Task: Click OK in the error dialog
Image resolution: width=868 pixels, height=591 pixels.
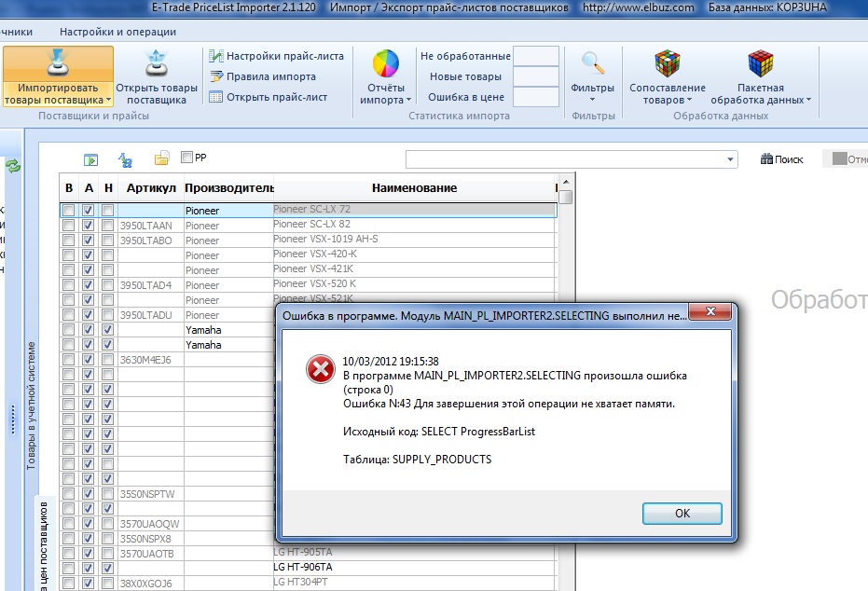Action: click(682, 513)
